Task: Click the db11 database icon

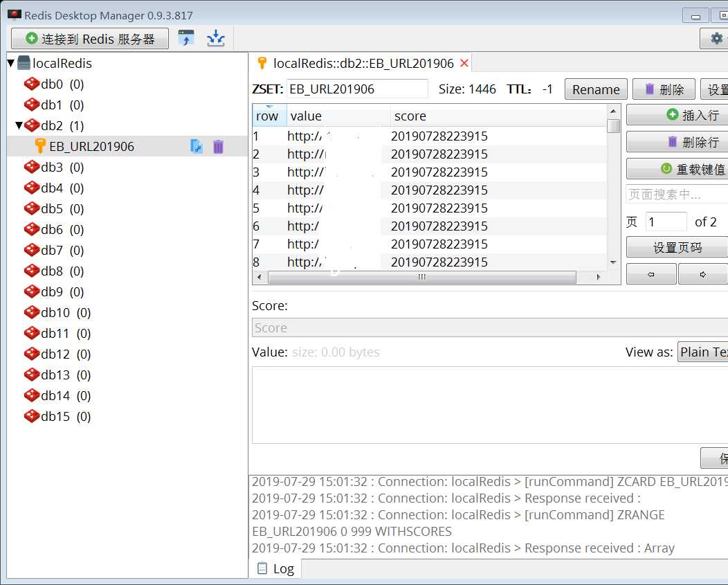Action: pyautogui.click(x=32, y=333)
